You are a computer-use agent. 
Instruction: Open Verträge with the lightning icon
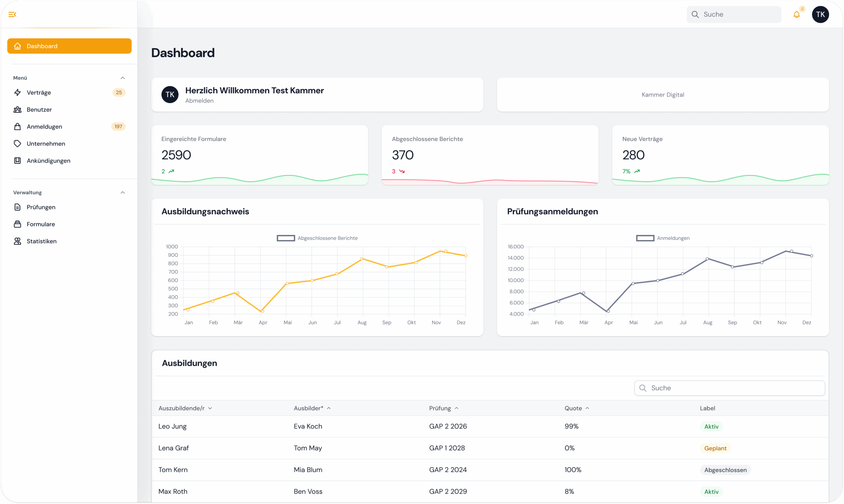pyautogui.click(x=17, y=92)
